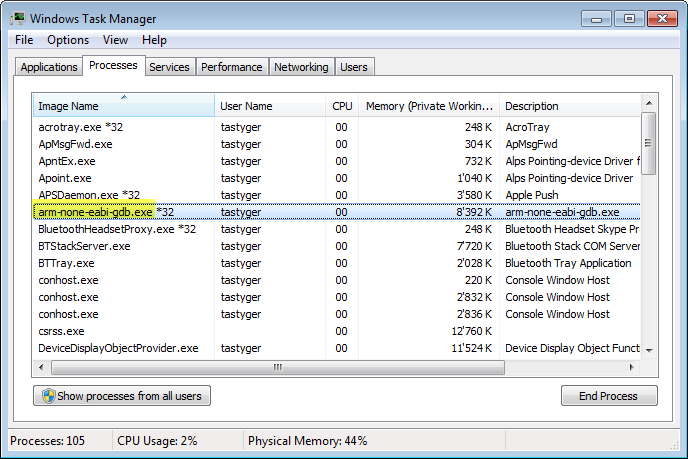
Task: Select the BTTray.exe process
Action: pos(337,263)
